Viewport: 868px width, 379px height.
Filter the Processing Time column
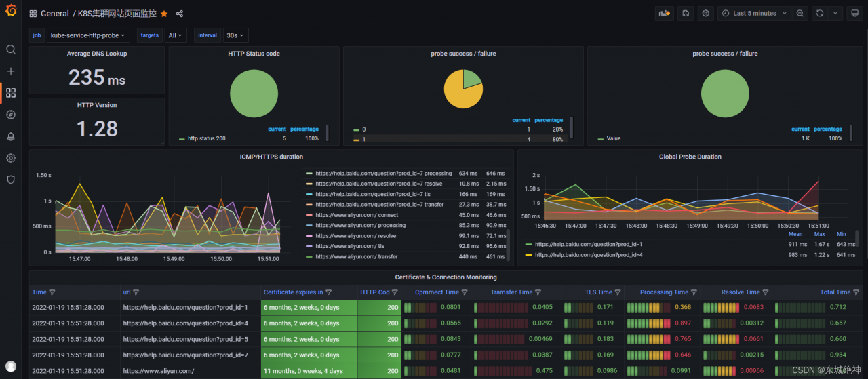[x=694, y=292]
